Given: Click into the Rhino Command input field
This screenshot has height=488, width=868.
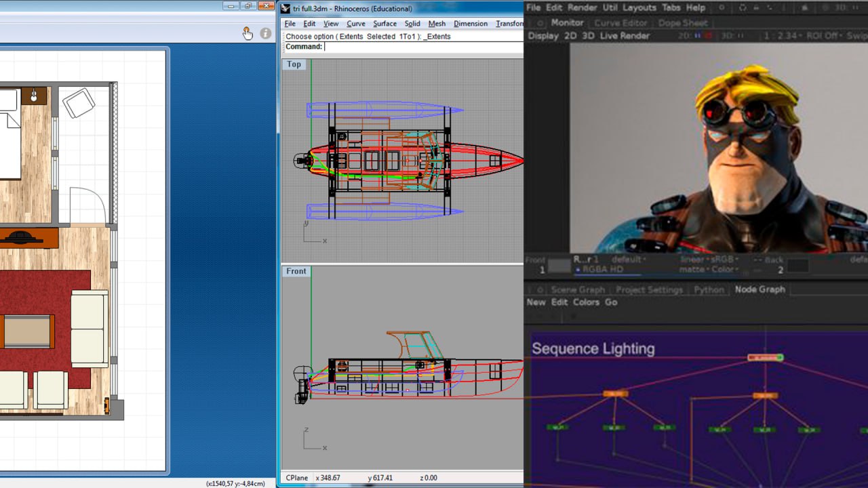Looking at the screenshot, I should pyautogui.click(x=424, y=47).
